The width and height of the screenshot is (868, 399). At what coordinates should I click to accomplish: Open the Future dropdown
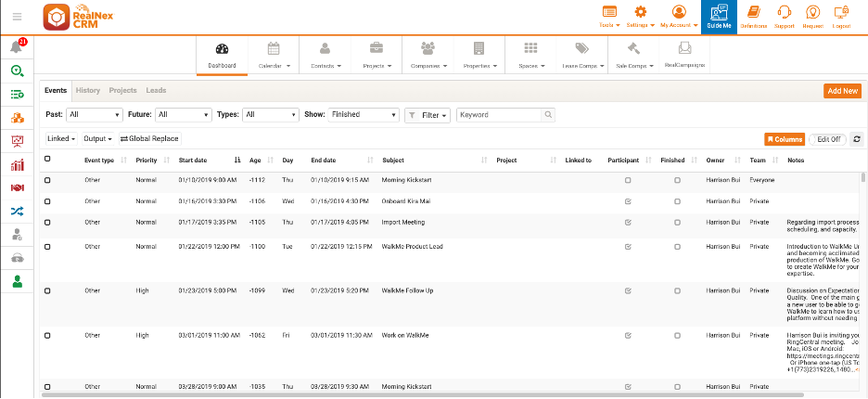click(x=184, y=115)
